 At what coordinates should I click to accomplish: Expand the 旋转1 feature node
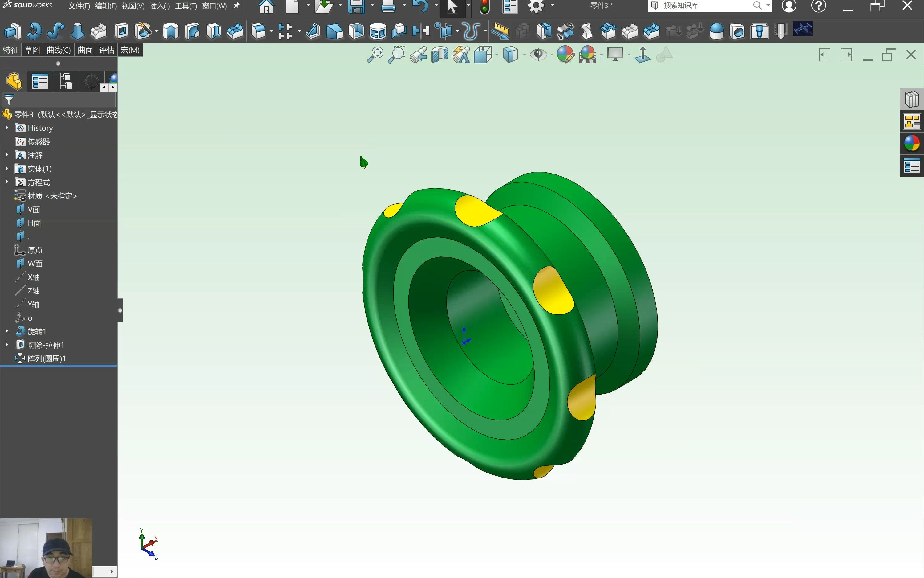click(x=7, y=331)
